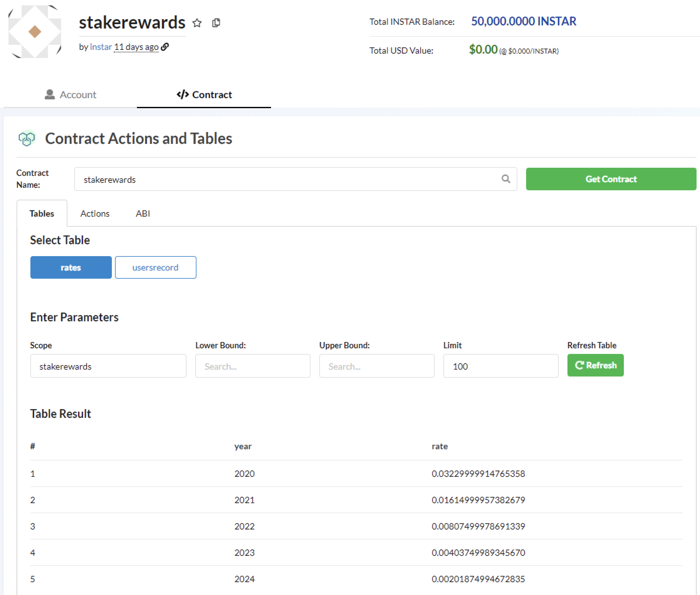700x595 pixels.
Task: Open the ABI sub-tab
Action: (143, 213)
